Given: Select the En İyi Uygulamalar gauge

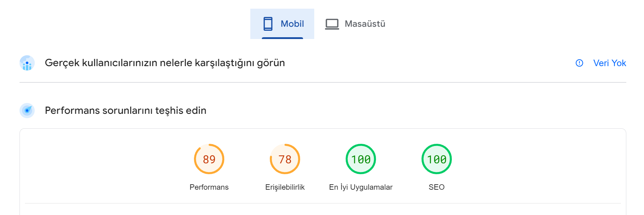Looking at the screenshot, I should [361, 159].
